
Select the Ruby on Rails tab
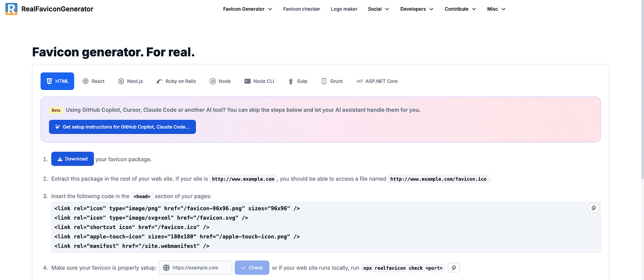pyautogui.click(x=176, y=81)
